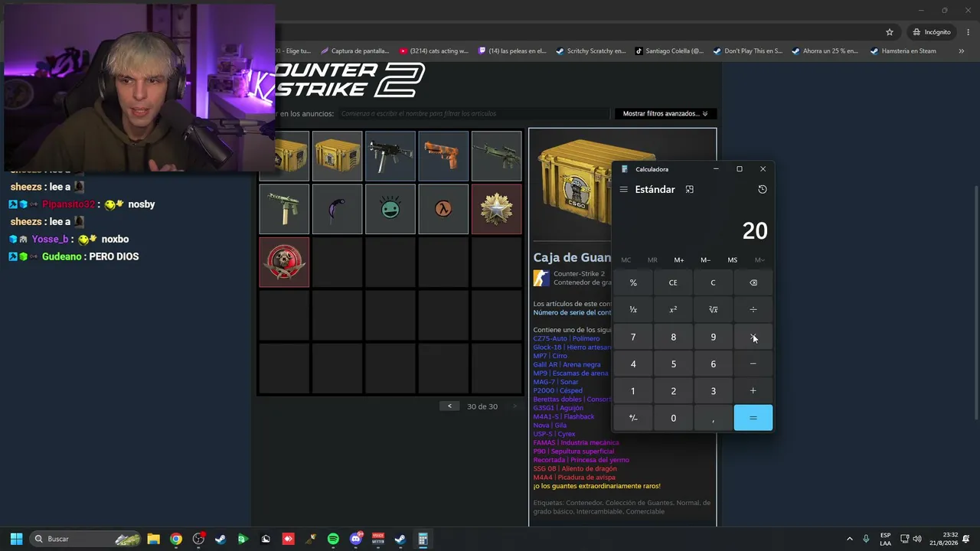Click digit 6 on the Calculator
The image size is (980, 551).
713,364
